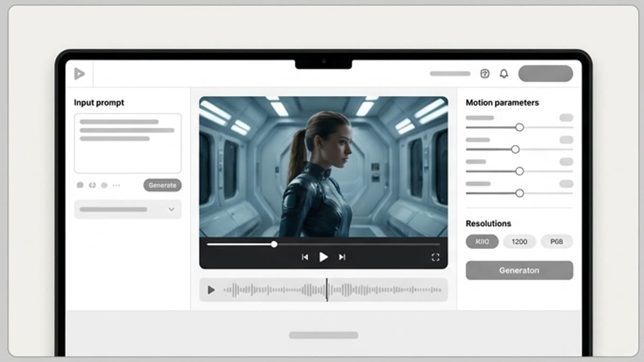Select the 1200 resolution option
Image resolution: width=644 pixels, height=362 pixels.
click(519, 242)
